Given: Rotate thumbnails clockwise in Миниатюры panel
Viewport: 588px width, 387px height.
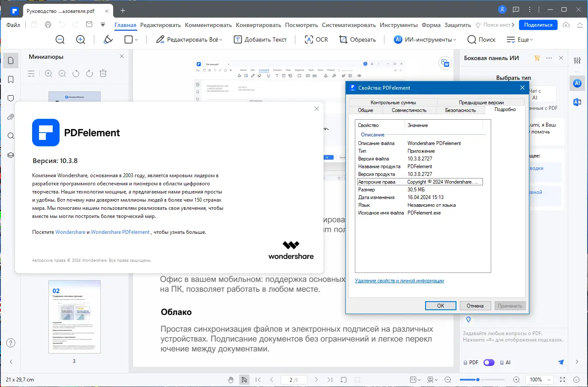Looking at the screenshot, I should point(90,73).
